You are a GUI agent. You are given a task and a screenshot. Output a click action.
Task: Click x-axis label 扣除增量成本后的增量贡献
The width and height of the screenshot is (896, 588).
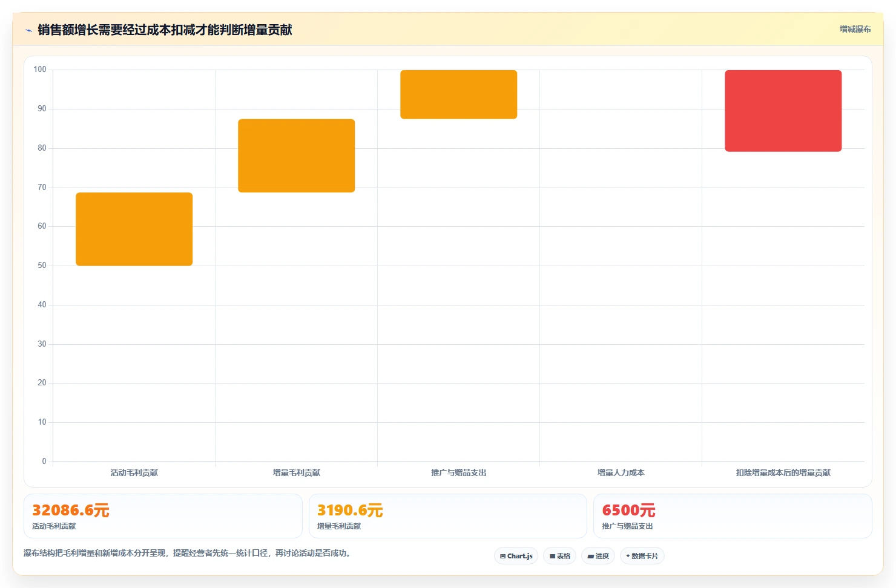tap(783, 472)
